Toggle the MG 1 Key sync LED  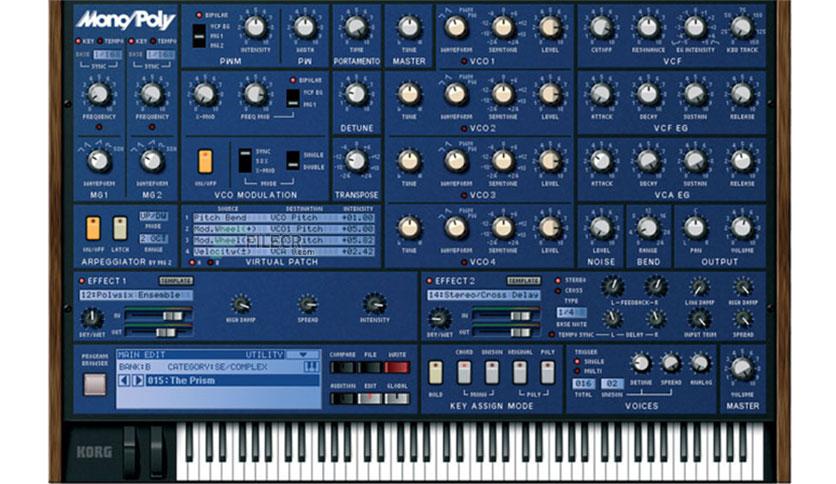(78, 41)
